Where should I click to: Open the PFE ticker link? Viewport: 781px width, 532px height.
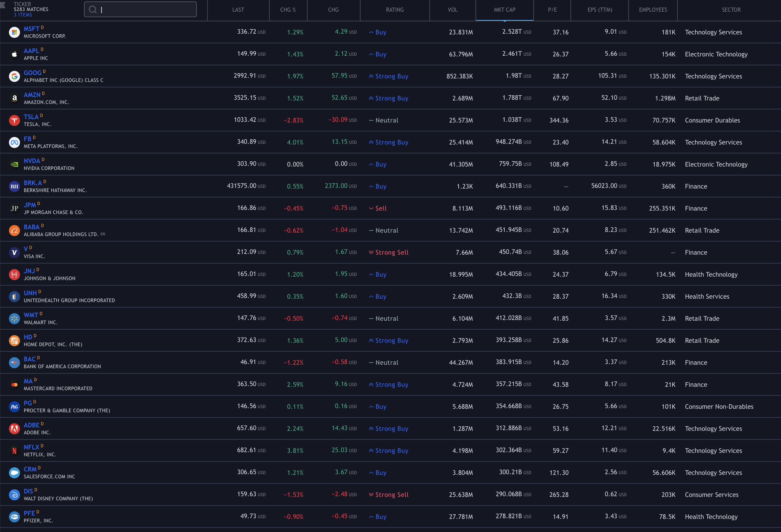(29, 513)
